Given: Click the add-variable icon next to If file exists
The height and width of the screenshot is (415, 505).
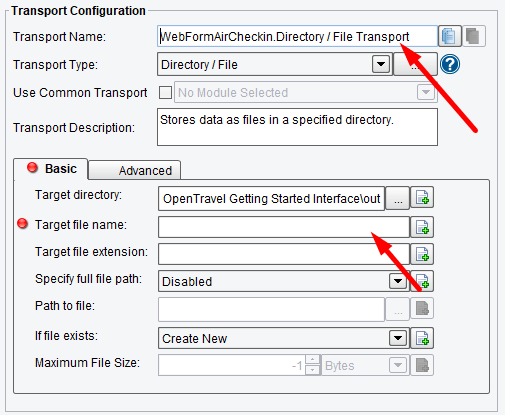Looking at the screenshot, I should [x=422, y=338].
